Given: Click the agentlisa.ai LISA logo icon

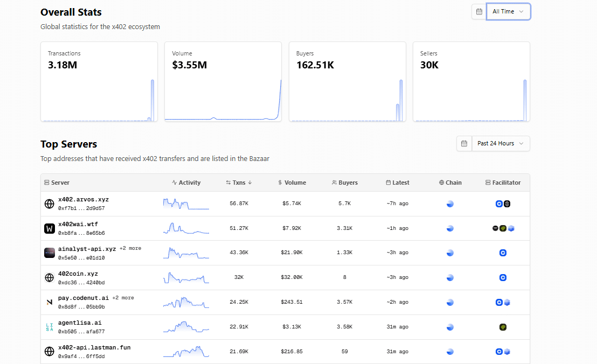Looking at the screenshot, I should [50, 327].
